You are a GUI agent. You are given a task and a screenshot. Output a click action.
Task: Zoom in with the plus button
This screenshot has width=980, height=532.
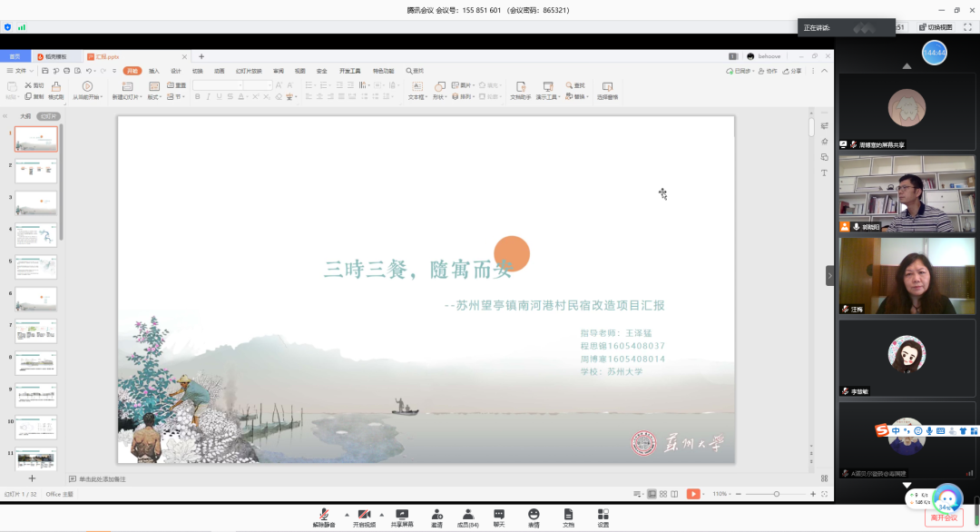(813, 494)
